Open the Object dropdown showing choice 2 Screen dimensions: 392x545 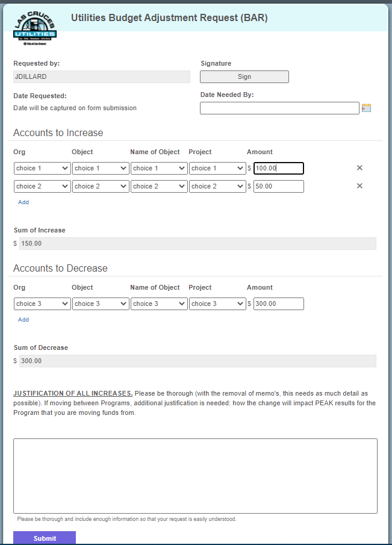[x=101, y=186]
